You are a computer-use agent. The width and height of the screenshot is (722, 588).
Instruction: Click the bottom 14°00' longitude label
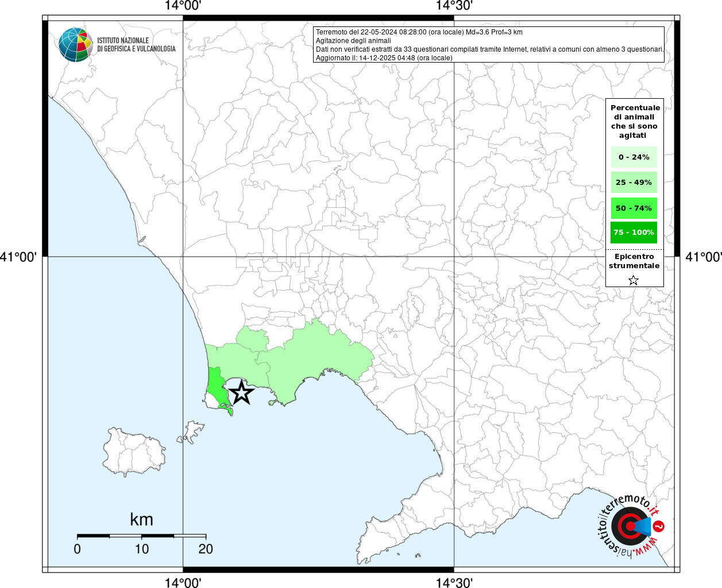[x=183, y=582]
